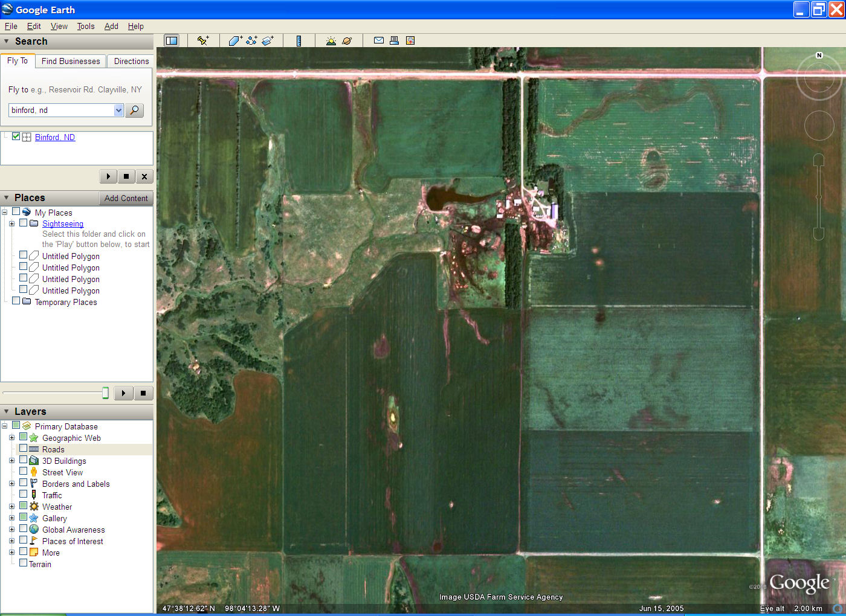
Task: Collapse the Places panel
Action: pyautogui.click(x=6, y=198)
